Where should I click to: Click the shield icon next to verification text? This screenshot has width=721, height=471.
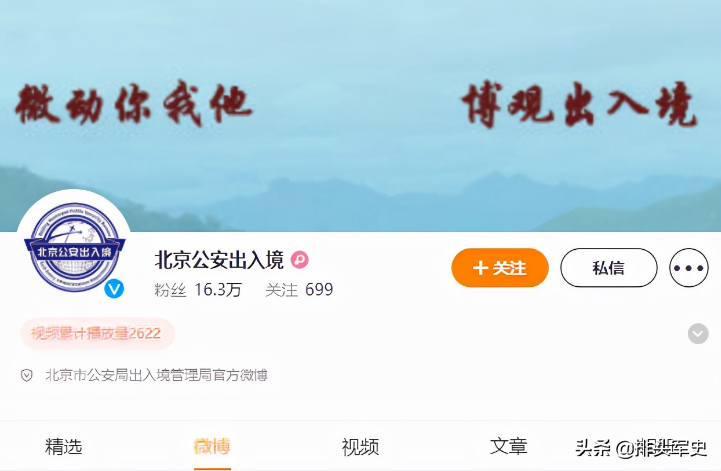point(27,375)
